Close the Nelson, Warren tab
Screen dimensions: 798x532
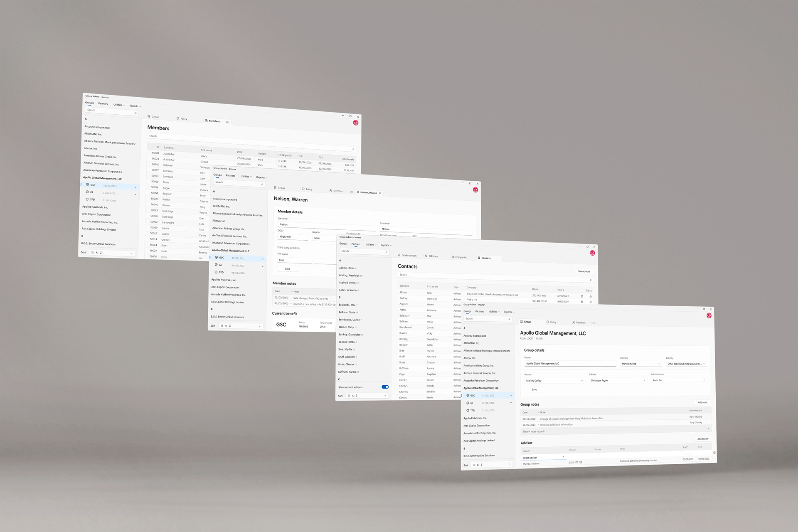tap(380, 193)
